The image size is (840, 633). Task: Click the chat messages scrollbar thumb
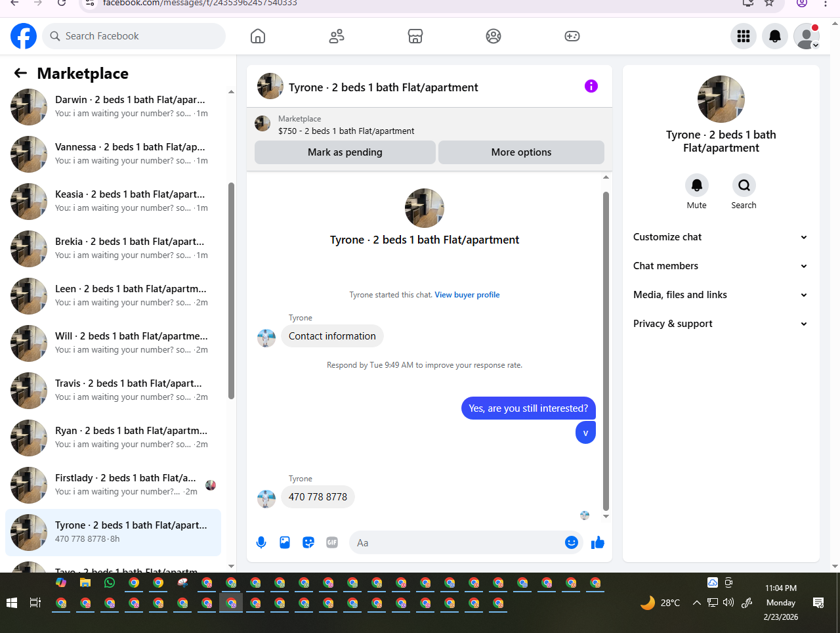[x=606, y=351]
